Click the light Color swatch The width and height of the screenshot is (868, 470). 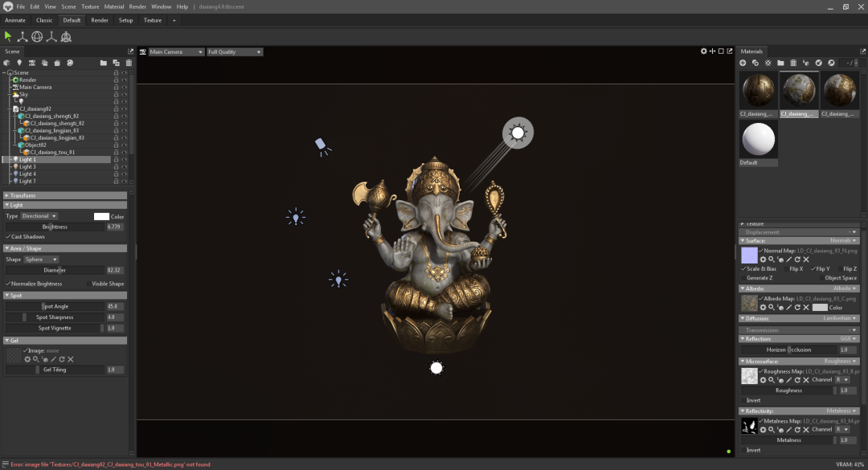click(x=101, y=216)
